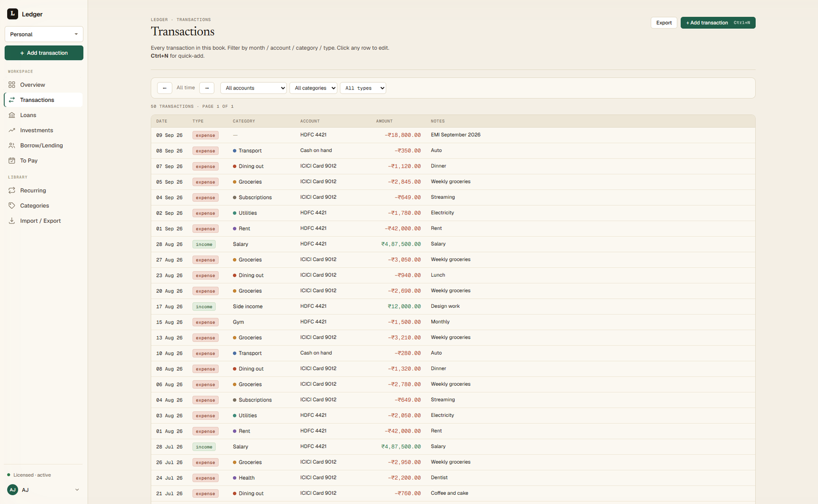Viewport: 818px width, 504px height.
Task: Click the -₹3,210.00 amount
Action: pyautogui.click(x=404, y=338)
